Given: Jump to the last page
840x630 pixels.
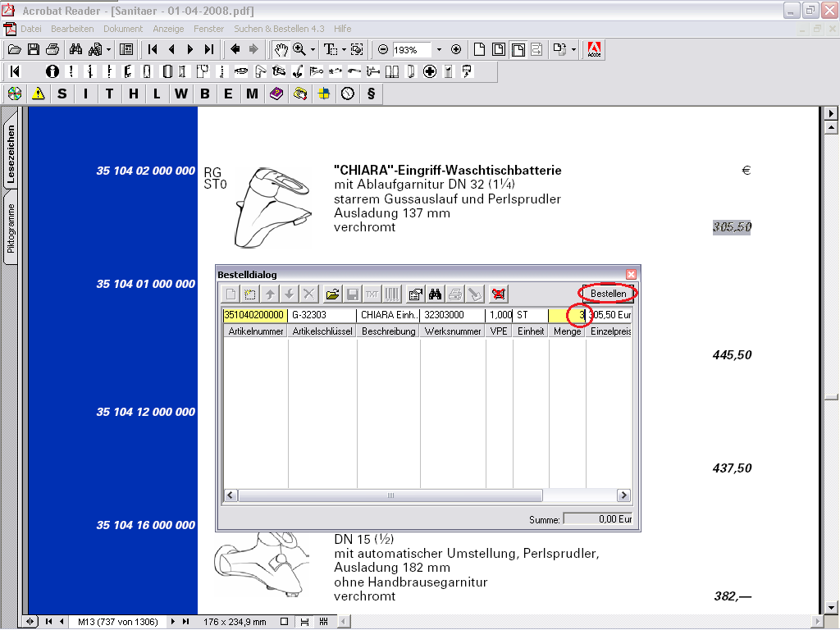Looking at the screenshot, I should (x=209, y=50).
